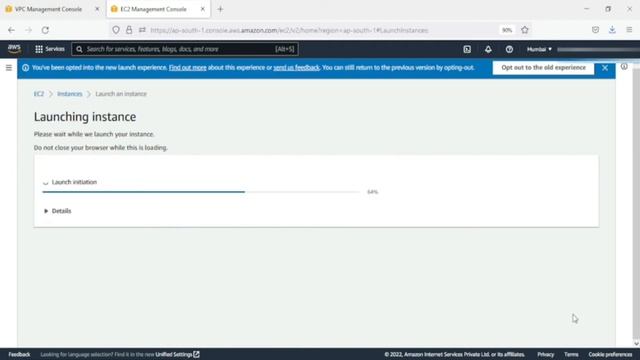
Task: Click the Launching instance heading
Action: 85,117
